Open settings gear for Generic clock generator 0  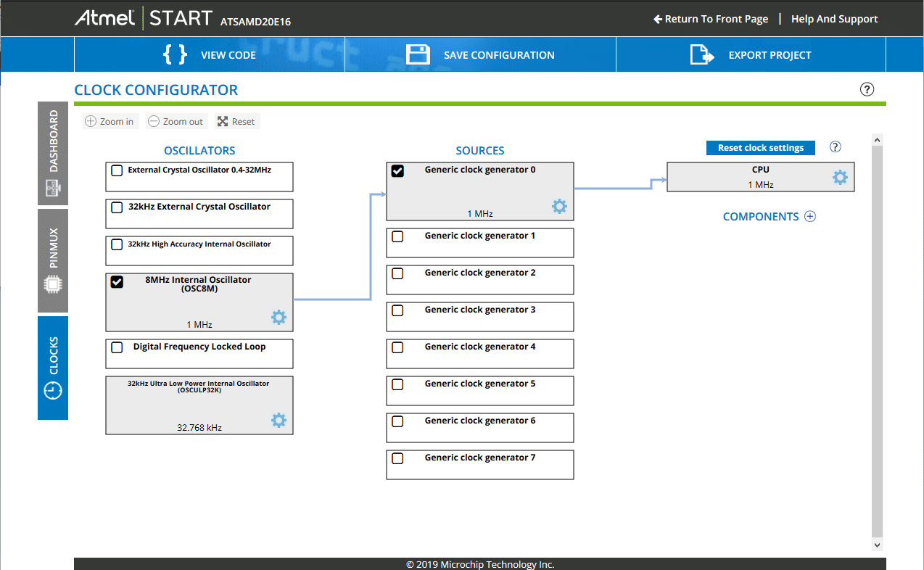(x=559, y=206)
